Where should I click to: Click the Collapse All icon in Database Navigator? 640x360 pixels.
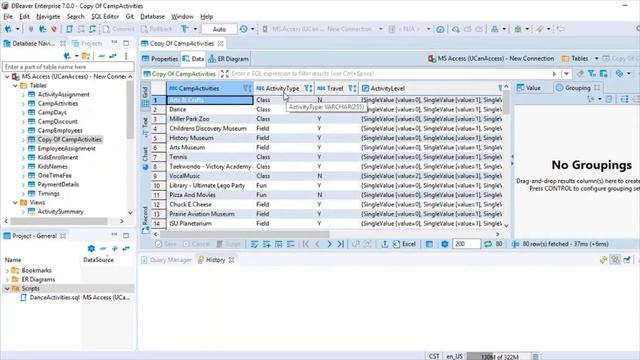pos(102,56)
